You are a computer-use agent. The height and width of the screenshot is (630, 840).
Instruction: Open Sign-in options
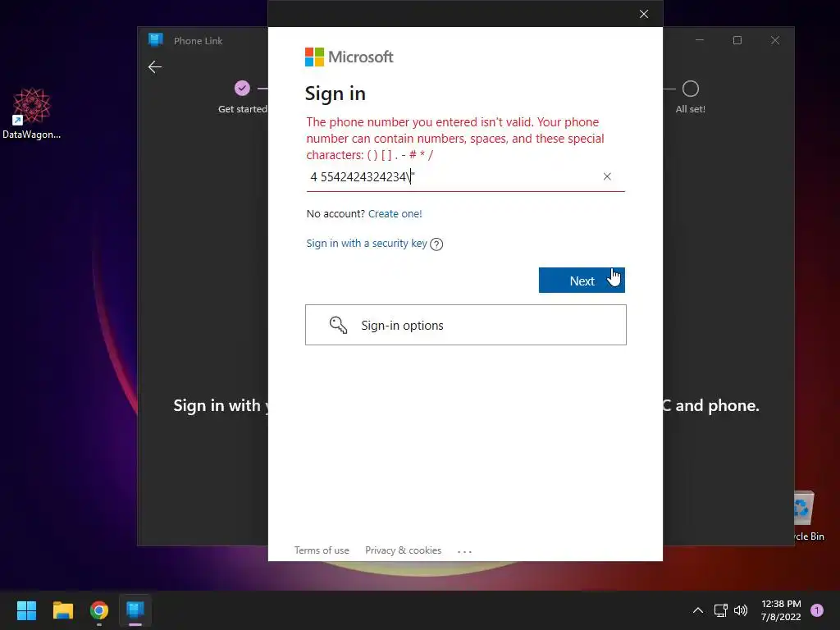pos(466,325)
